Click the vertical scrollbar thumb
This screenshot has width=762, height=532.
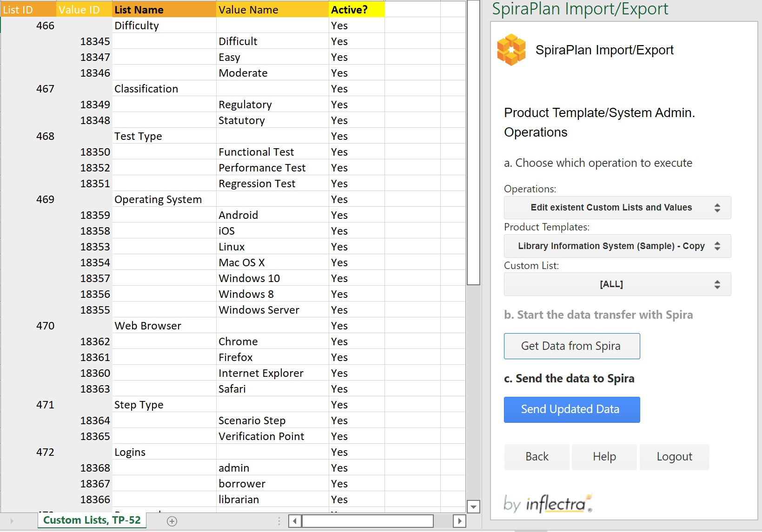pos(473,142)
